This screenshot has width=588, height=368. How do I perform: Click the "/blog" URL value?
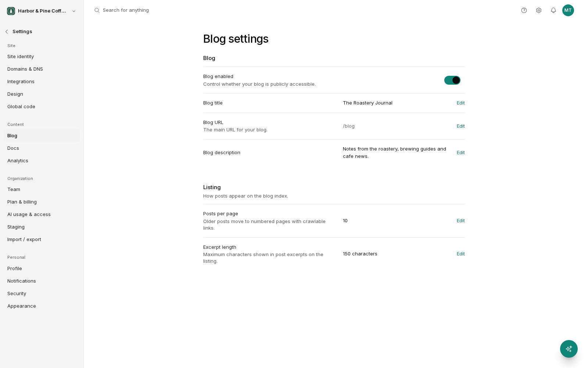pyautogui.click(x=349, y=126)
